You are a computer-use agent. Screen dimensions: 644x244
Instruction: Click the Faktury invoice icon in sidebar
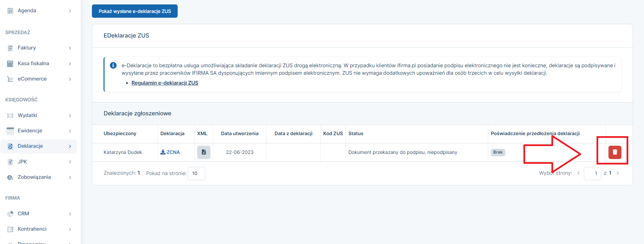[10, 48]
